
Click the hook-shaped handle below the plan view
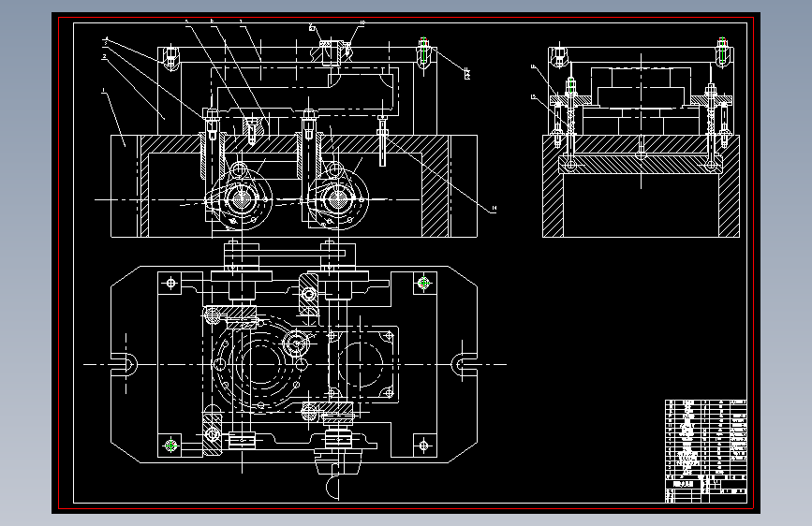(x=332, y=488)
